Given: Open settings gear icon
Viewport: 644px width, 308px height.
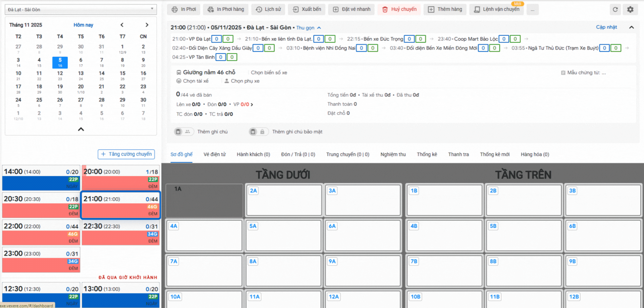Looking at the screenshot, I should tap(630, 9).
